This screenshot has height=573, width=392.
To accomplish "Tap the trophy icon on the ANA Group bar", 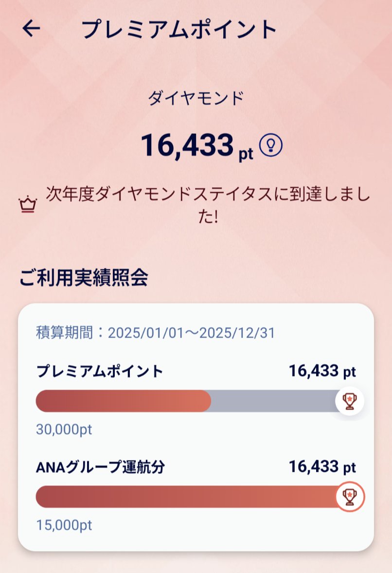I will 350,497.
